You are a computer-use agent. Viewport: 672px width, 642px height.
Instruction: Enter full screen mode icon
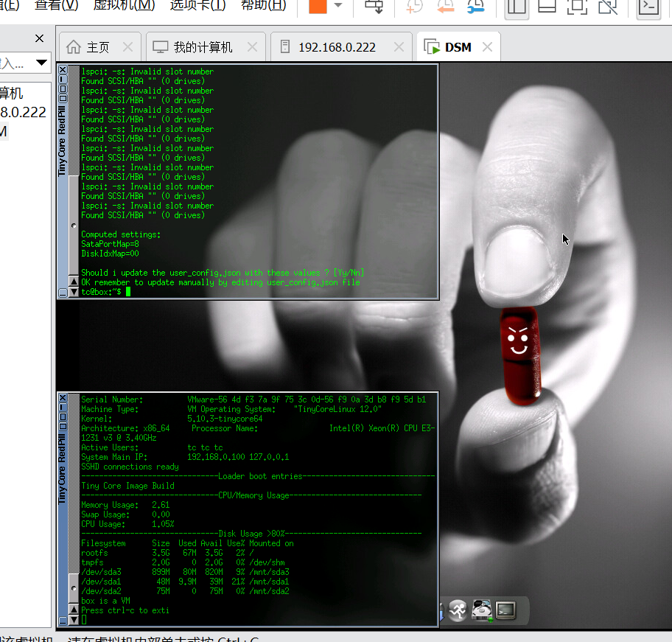577,7
